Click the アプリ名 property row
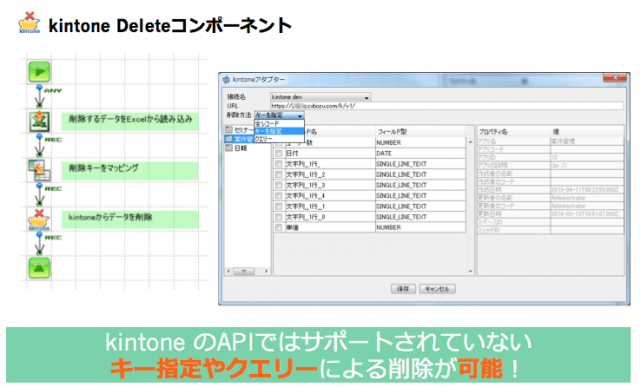Screen dimensions: 640x387 click(x=551, y=141)
